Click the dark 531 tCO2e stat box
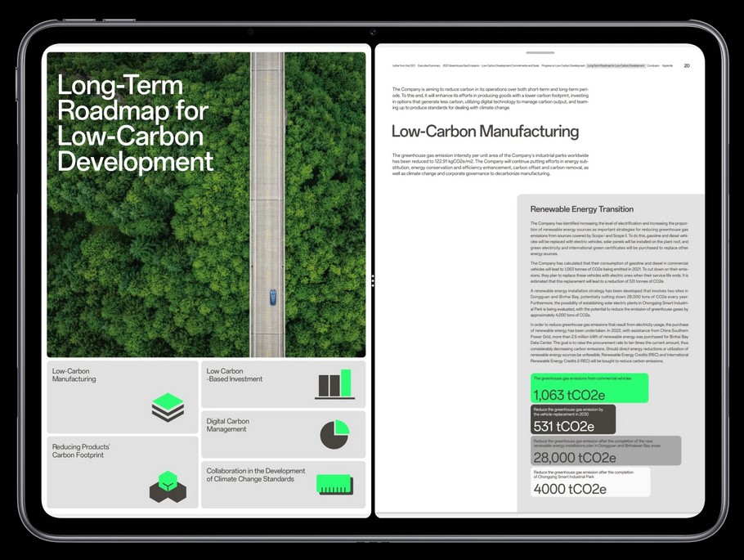This screenshot has height=560, width=744. click(x=572, y=419)
